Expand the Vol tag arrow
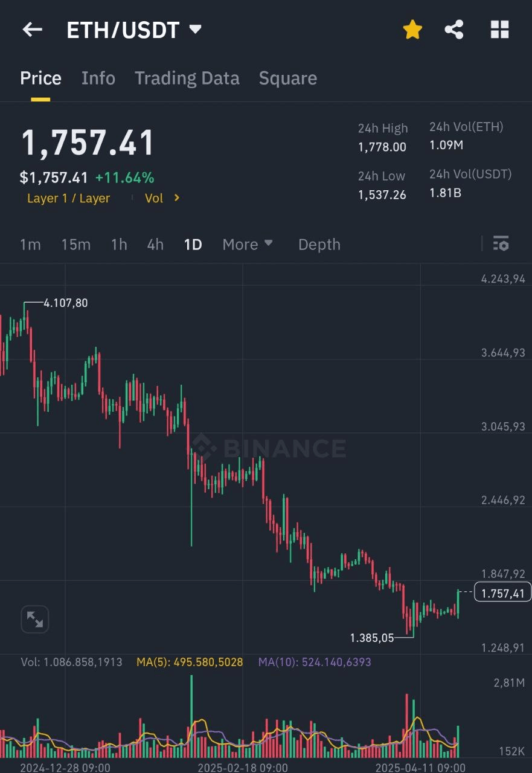Image resolution: width=532 pixels, height=773 pixels. [177, 198]
